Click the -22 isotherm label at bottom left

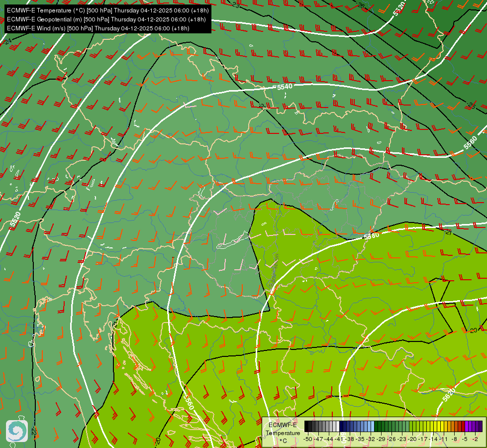point(34,432)
